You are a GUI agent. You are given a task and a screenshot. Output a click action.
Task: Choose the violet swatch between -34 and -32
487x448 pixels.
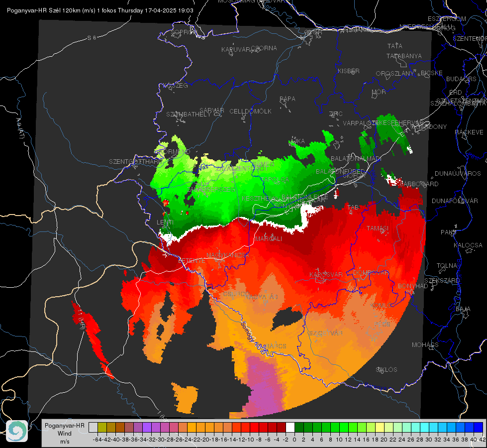pyautogui.click(x=147, y=427)
